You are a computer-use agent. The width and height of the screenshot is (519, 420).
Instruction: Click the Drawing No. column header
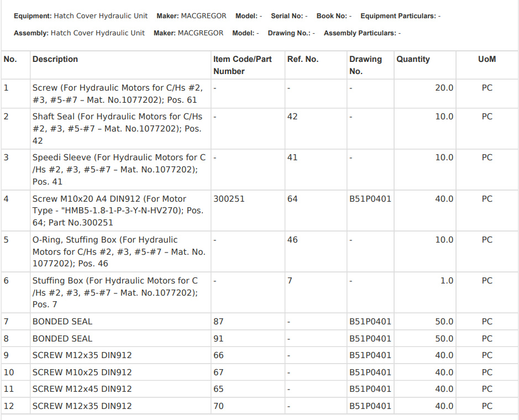365,65
